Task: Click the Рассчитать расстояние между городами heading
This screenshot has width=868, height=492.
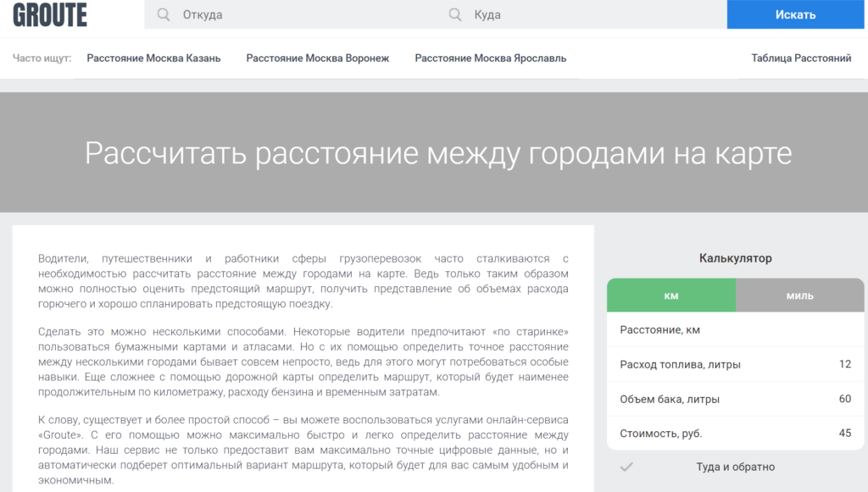Action: pos(438,153)
